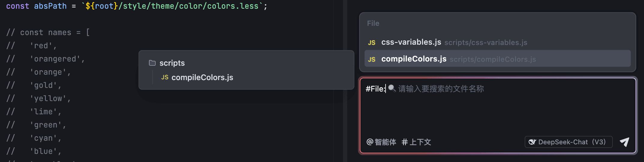This screenshot has width=644, height=162.
Task: Open the @智能体 agent picker
Action: coord(381,142)
